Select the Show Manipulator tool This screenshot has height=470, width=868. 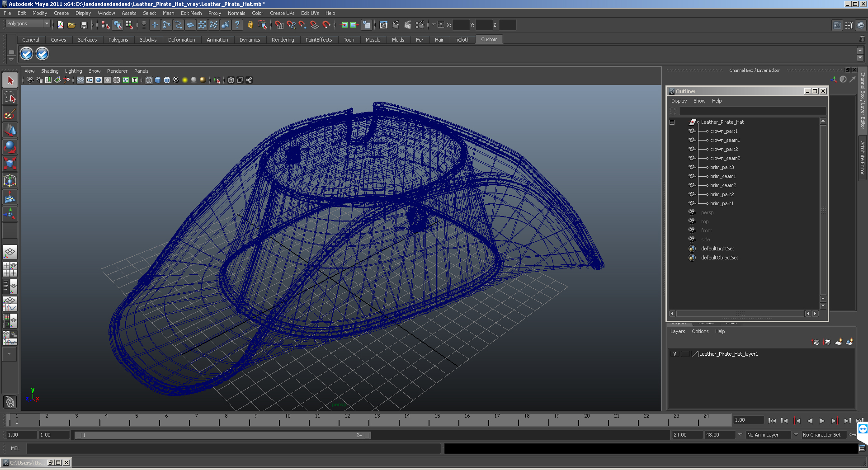click(10, 214)
